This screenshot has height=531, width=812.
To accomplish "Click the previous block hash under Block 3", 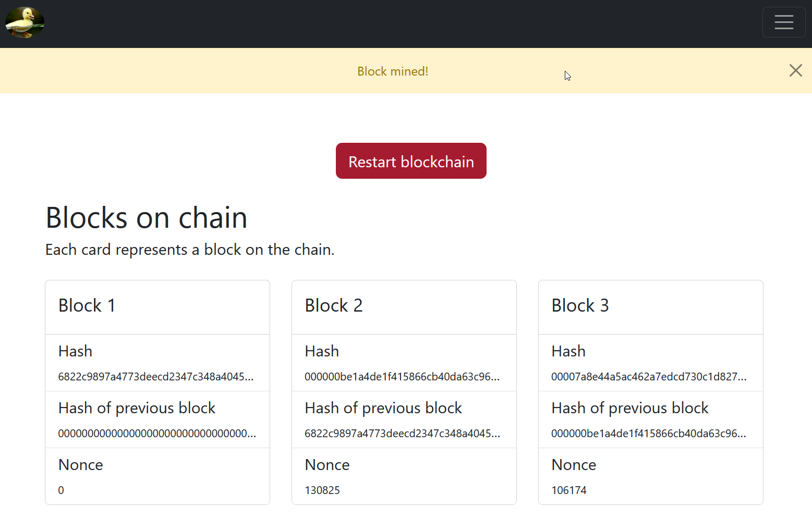I will [649, 433].
